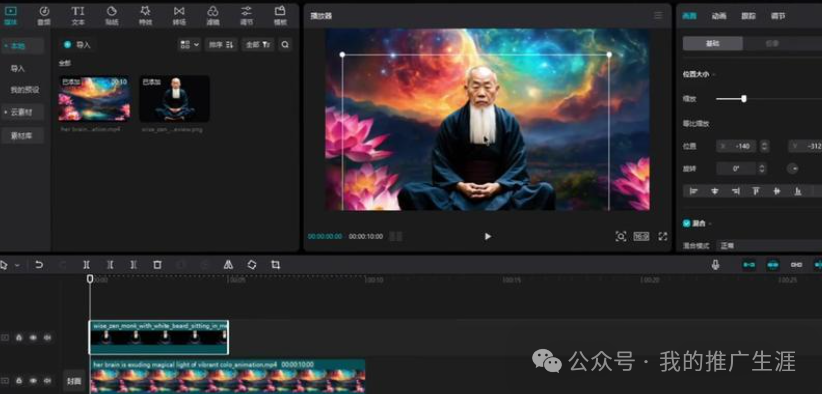Align clip to left edge
Viewport: 822px width, 394px height.
tap(694, 191)
